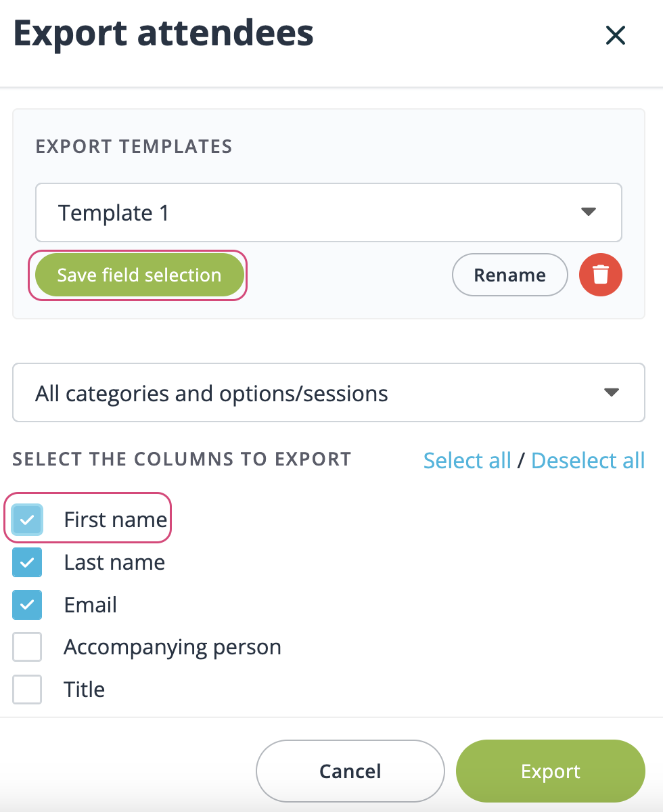This screenshot has width=663, height=812.
Task: Uncheck the Last name checkbox
Action: pyautogui.click(x=27, y=562)
